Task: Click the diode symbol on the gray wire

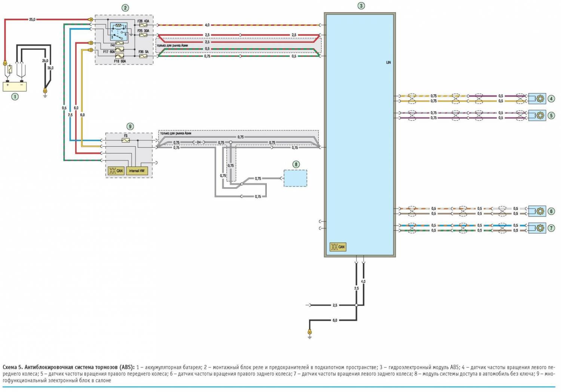Action: (x=199, y=143)
